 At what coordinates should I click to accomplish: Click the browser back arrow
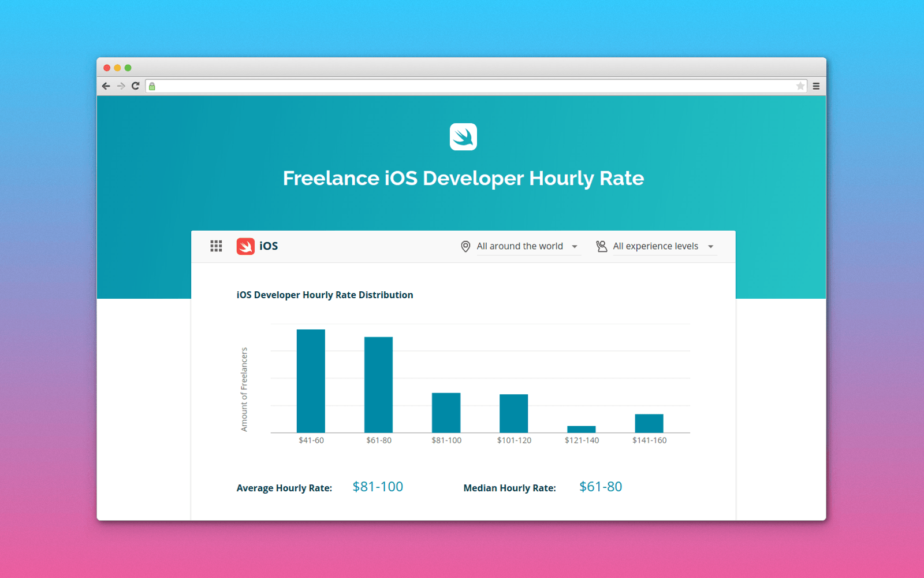(x=106, y=86)
